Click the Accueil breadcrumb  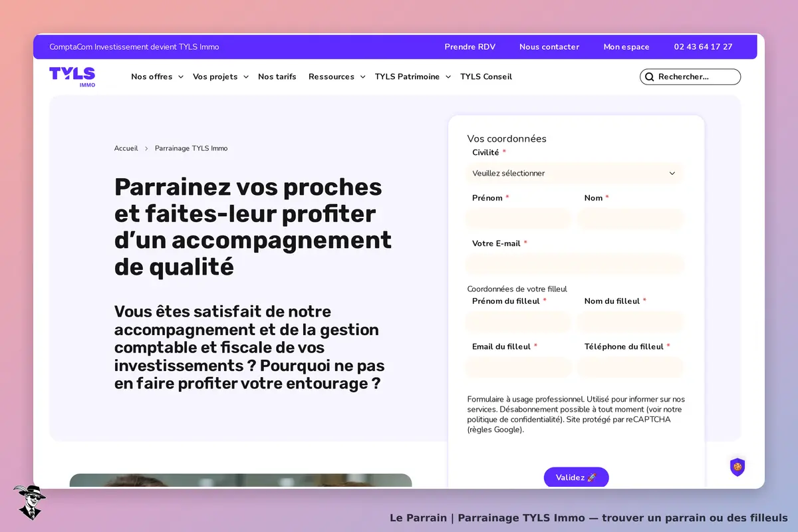pyautogui.click(x=126, y=148)
